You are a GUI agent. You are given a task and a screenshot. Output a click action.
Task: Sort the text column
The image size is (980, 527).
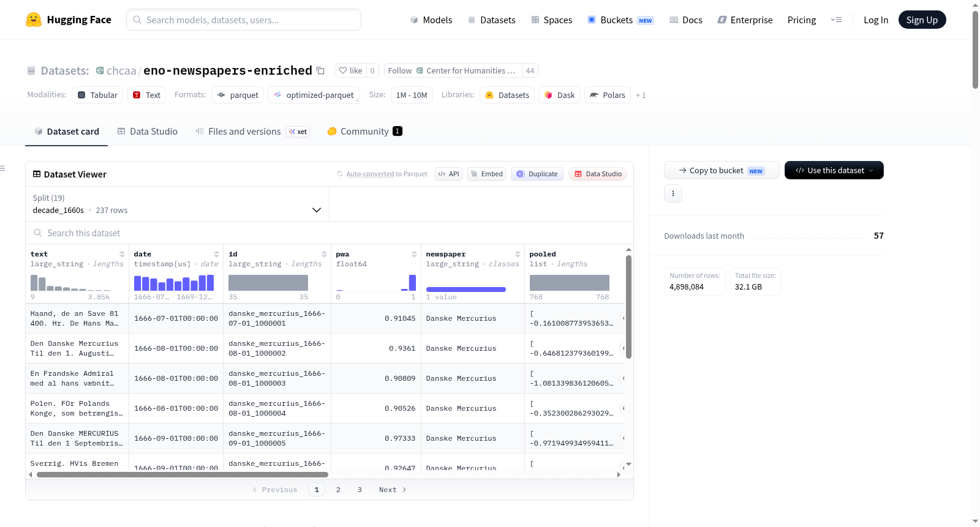coord(122,254)
